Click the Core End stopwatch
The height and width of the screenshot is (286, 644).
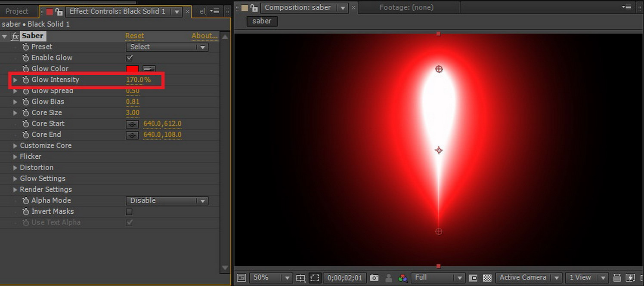[x=26, y=135]
